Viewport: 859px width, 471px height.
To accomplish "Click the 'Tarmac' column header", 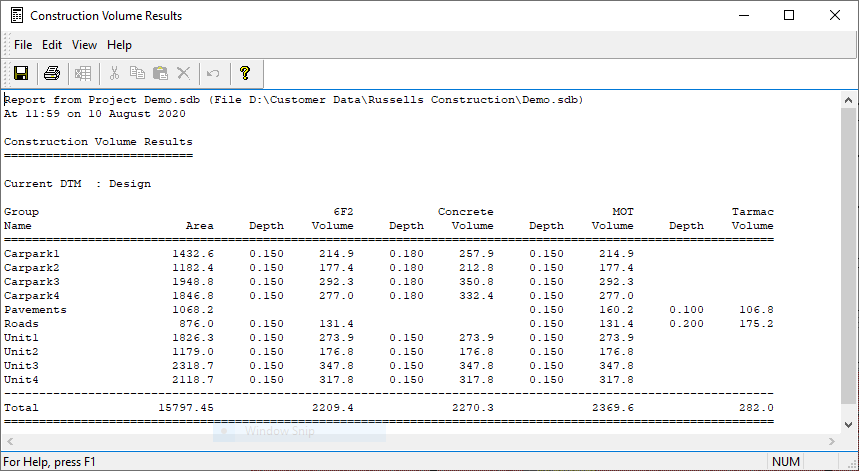I will (753, 211).
